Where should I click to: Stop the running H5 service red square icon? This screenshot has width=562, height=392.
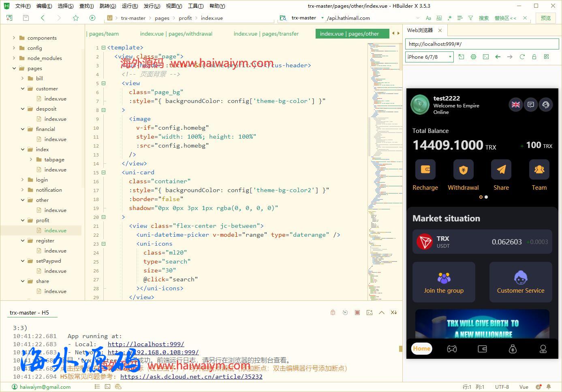click(357, 312)
